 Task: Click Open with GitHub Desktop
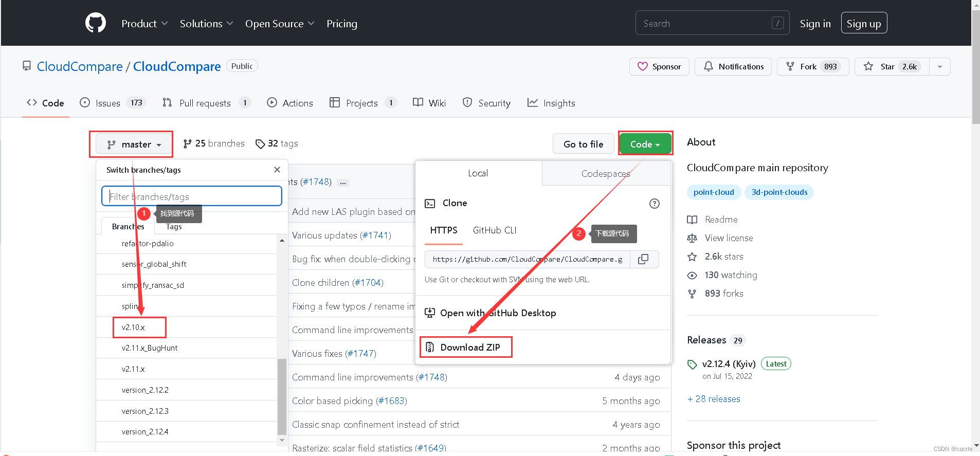pyautogui.click(x=491, y=313)
